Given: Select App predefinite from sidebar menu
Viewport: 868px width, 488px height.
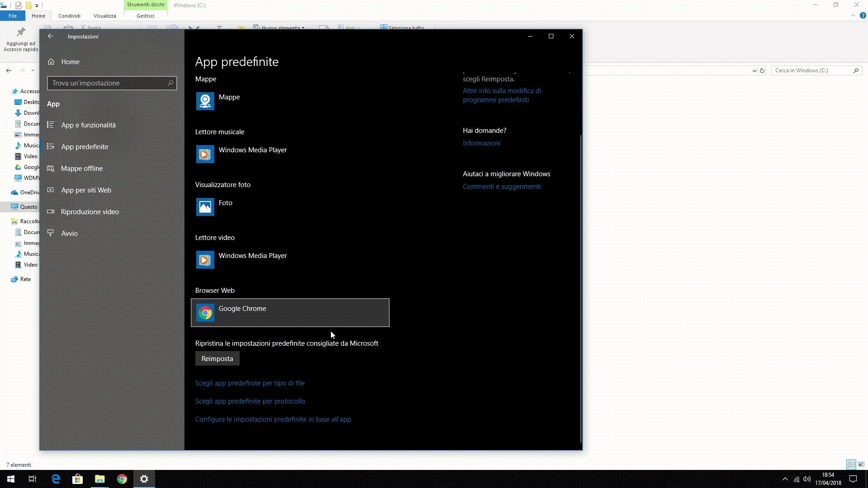Looking at the screenshot, I should click(x=85, y=146).
